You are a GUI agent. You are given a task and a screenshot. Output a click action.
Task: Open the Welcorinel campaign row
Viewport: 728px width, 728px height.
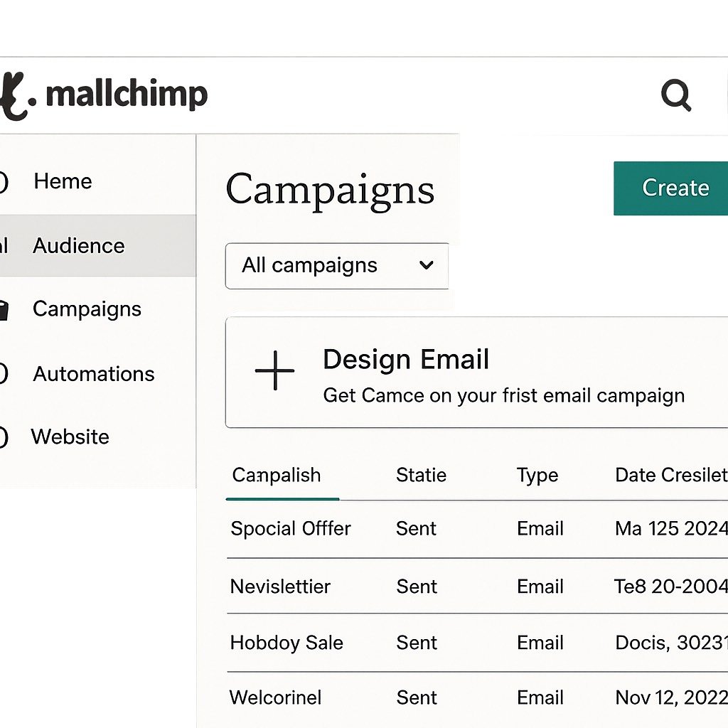(275, 697)
